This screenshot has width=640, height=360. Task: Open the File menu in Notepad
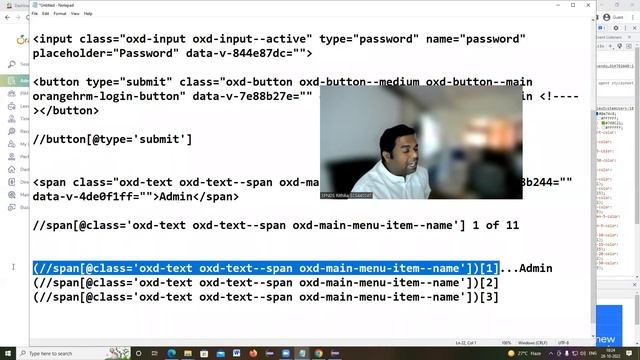click(x=35, y=13)
